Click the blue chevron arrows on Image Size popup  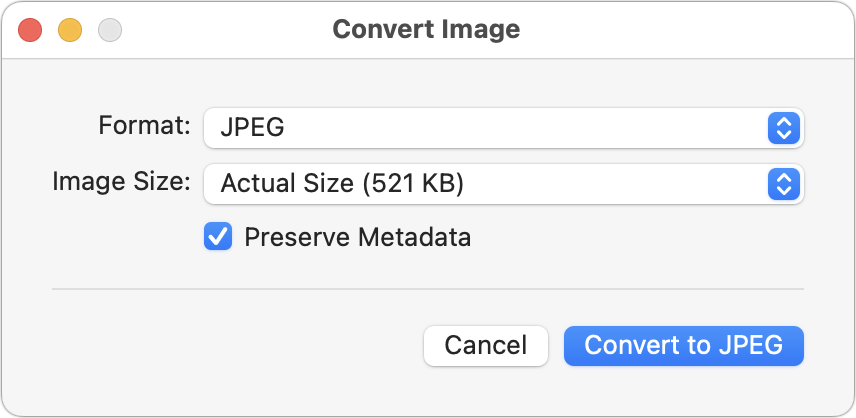[784, 183]
